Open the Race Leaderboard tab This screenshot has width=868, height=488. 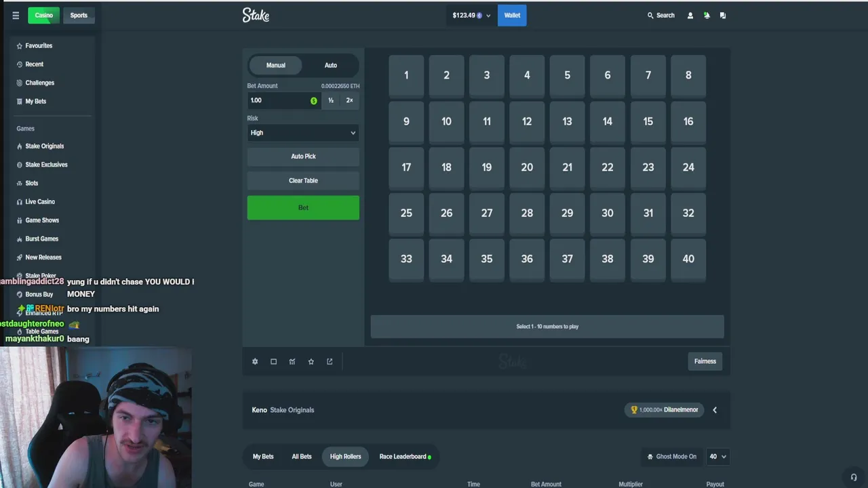[405, 457]
